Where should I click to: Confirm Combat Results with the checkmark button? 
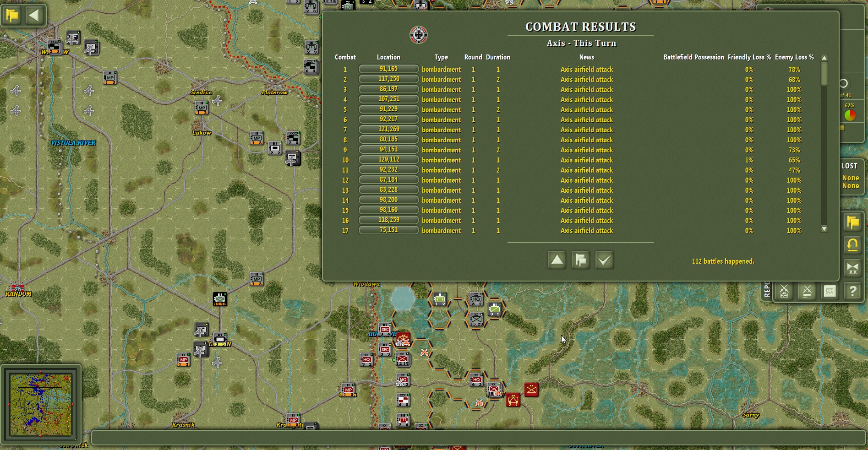(x=604, y=260)
